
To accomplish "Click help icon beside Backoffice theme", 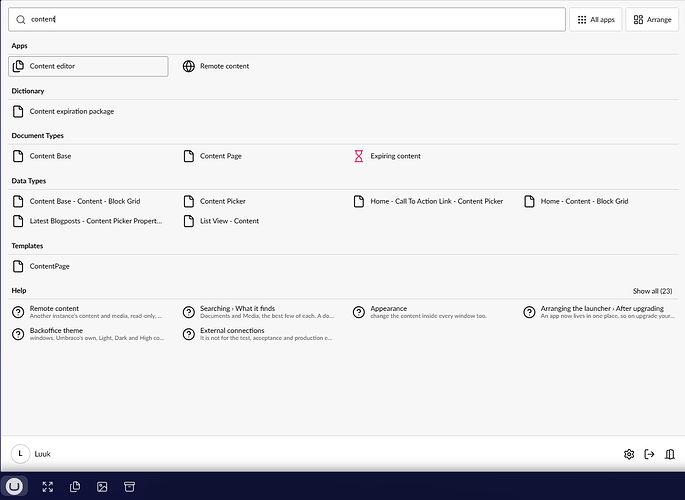I will [x=18, y=334].
